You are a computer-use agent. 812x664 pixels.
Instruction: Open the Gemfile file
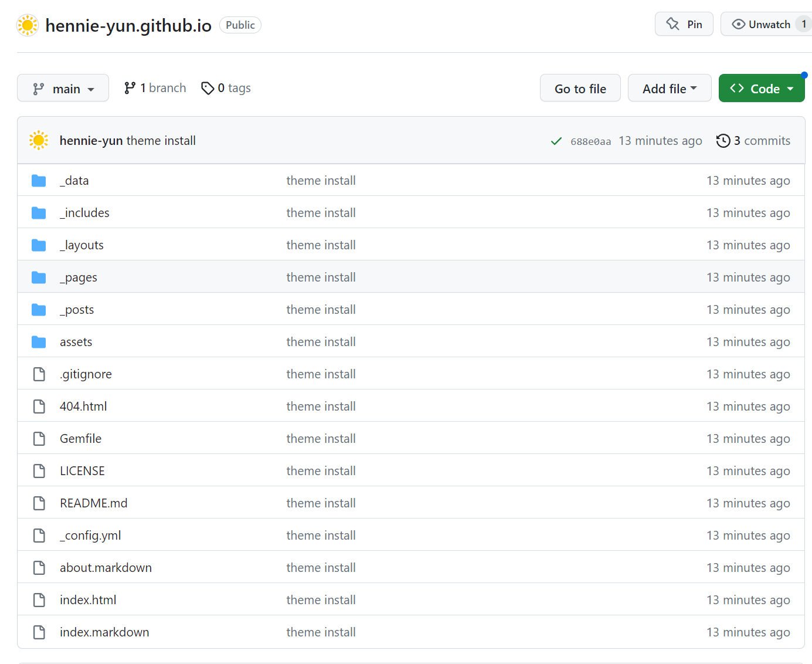coord(81,439)
